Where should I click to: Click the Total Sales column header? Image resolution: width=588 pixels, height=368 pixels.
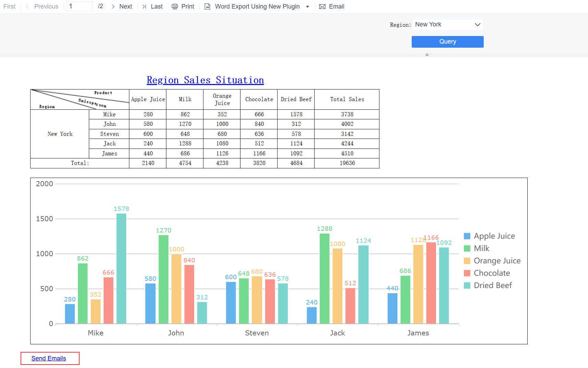click(x=347, y=99)
